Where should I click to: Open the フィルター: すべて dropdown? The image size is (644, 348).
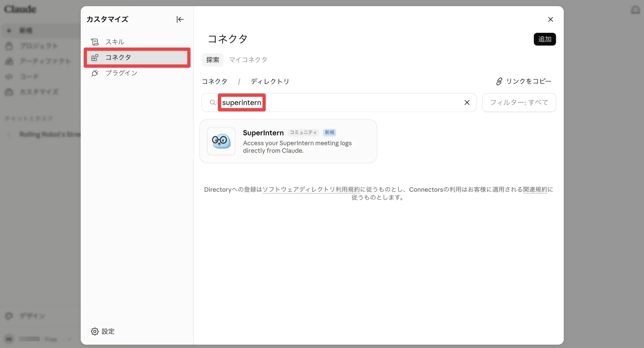point(519,102)
